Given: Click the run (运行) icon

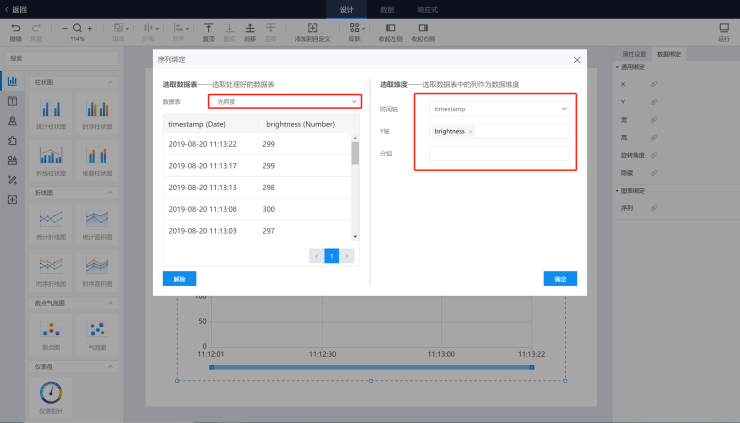Looking at the screenshot, I should 724,28.
